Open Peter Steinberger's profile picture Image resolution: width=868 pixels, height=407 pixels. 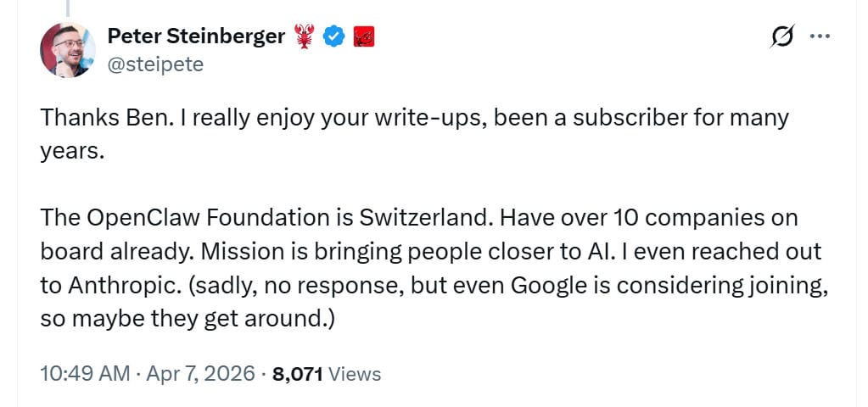point(68,50)
